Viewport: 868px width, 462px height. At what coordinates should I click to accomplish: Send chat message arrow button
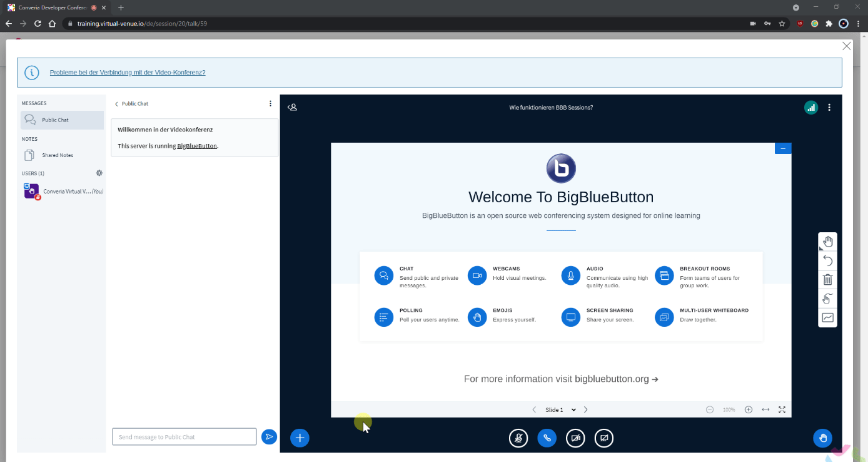click(269, 436)
